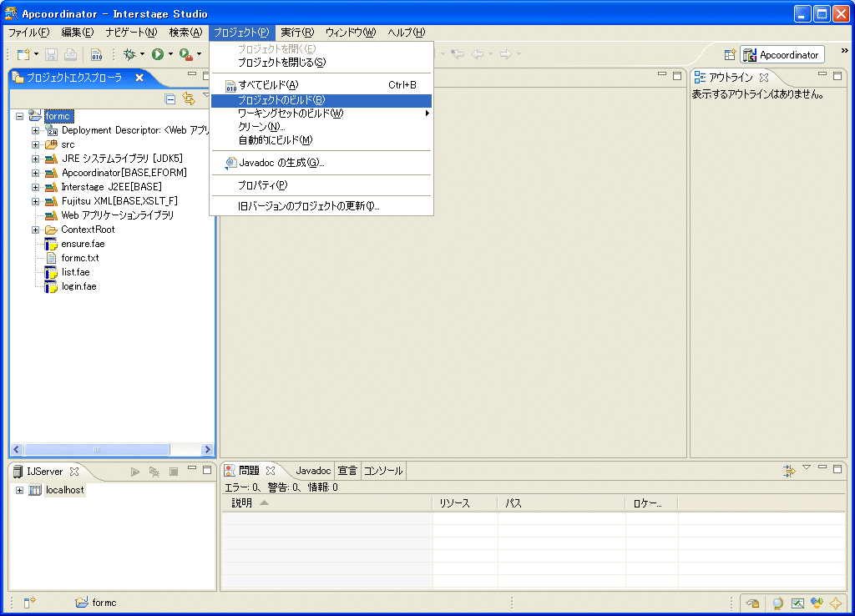
Task: Toggle the Build Automatically menu option
Action: point(276,140)
